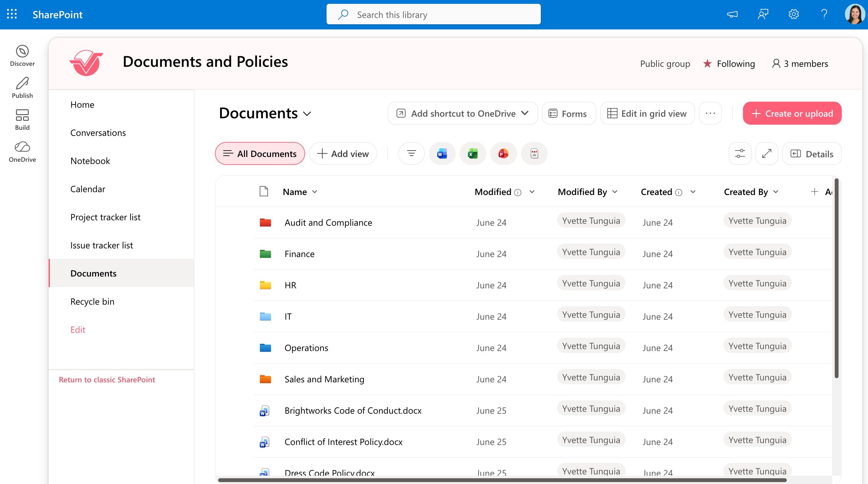This screenshot has width=868, height=484.
Task: Click the red Audit and Compliance folder icon
Action: 265,222
